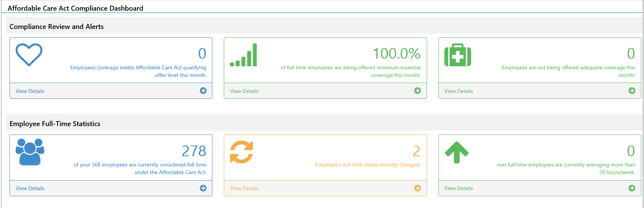Click the green signal bars icon

point(243,55)
